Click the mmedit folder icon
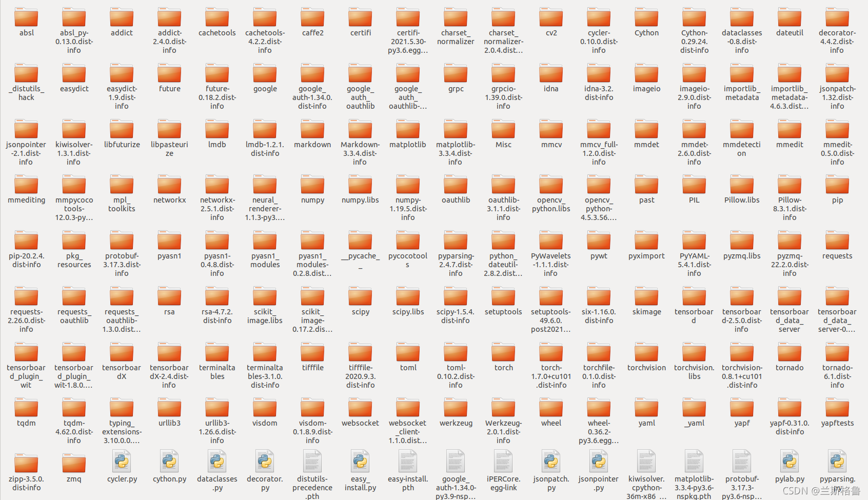Screen dimensions: 868x500 point(790,129)
